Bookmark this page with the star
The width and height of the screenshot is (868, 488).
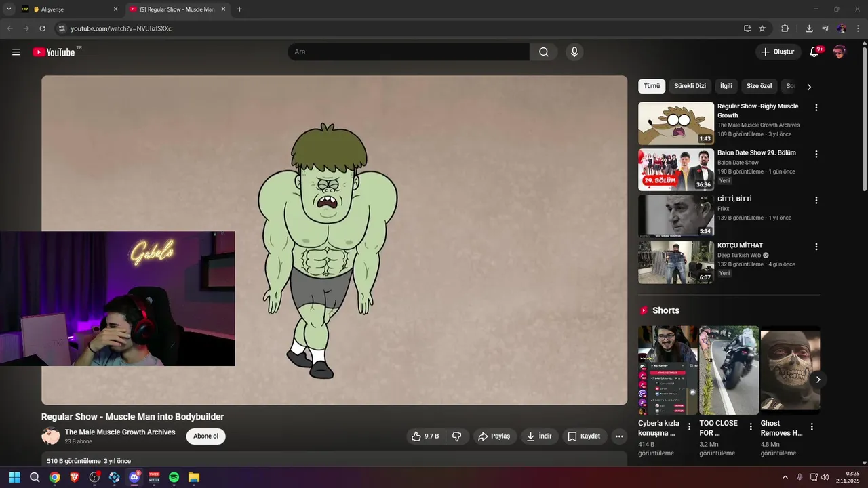click(762, 28)
